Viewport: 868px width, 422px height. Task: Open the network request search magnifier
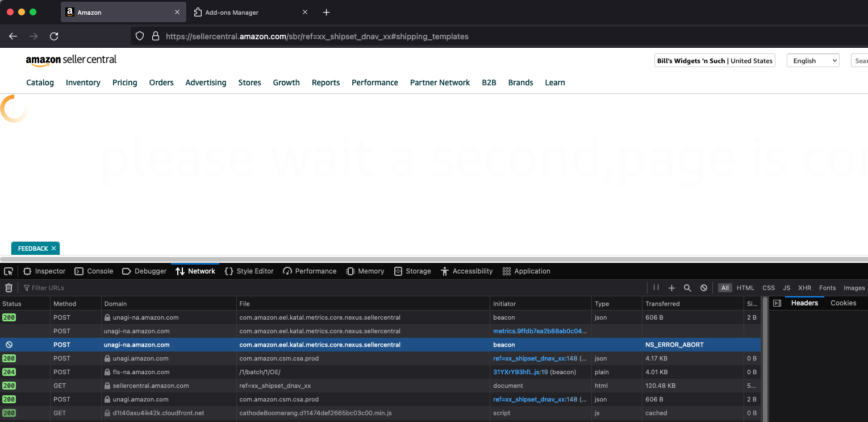tap(687, 288)
